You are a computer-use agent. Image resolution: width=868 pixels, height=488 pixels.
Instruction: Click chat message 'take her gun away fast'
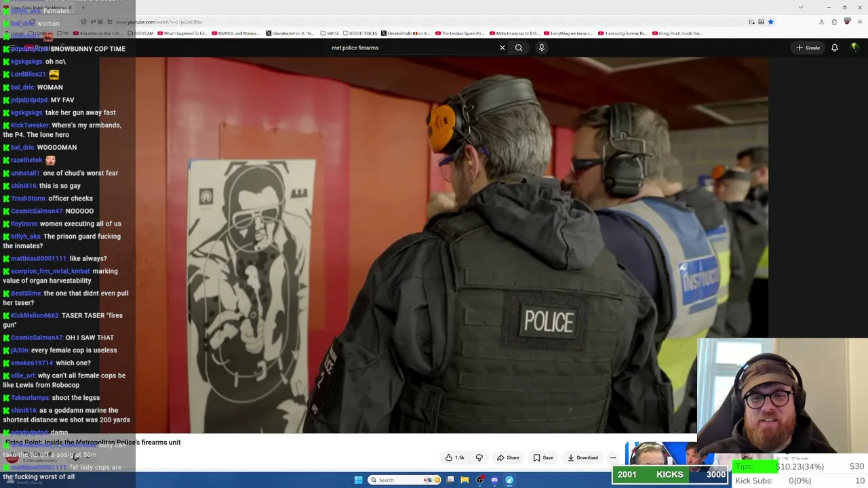coord(80,113)
